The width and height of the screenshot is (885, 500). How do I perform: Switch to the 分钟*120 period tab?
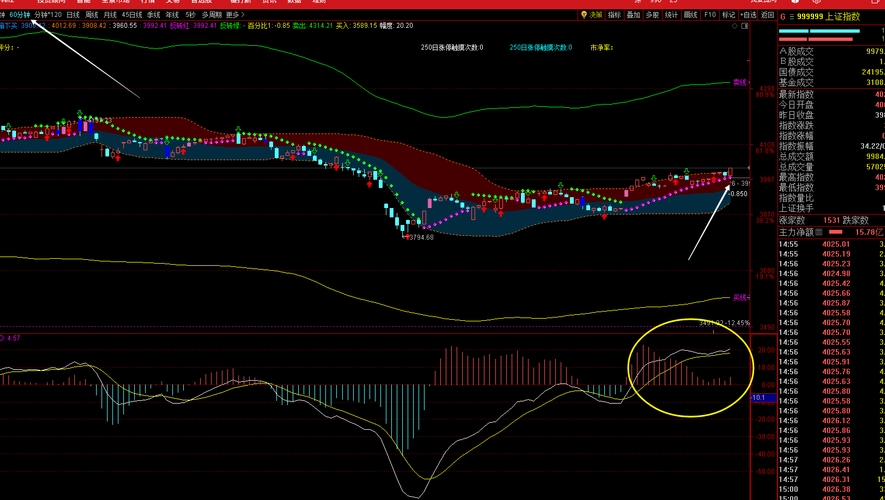(x=48, y=15)
